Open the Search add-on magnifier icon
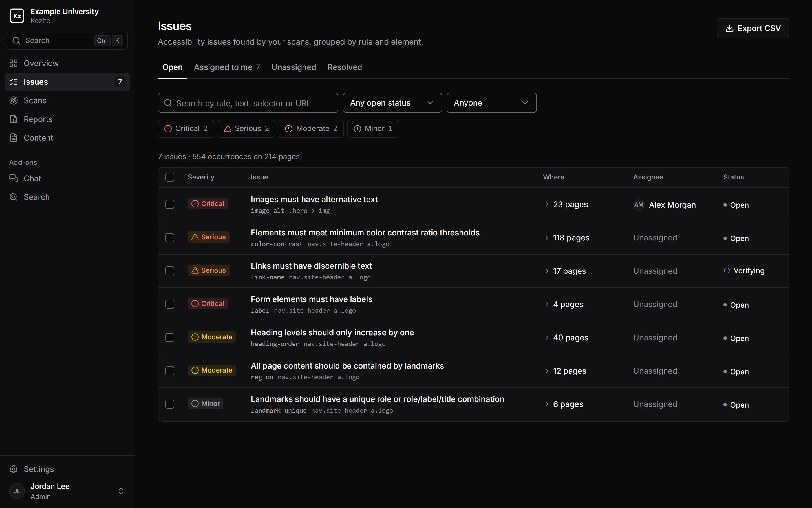The height and width of the screenshot is (508, 812). (14, 197)
